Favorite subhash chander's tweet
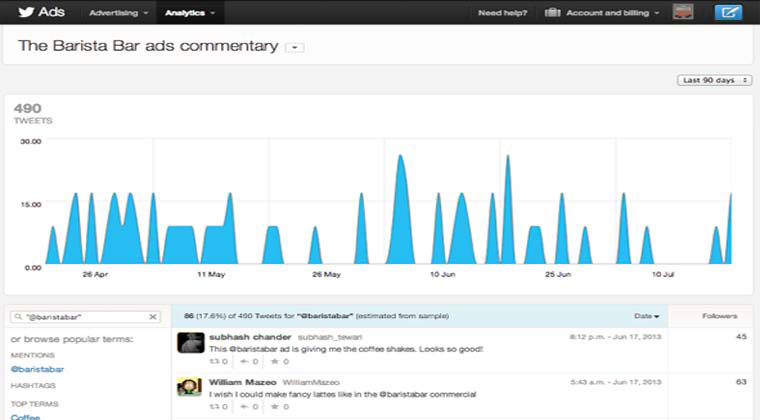Image resolution: width=760 pixels, height=420 pixels. 280,361
